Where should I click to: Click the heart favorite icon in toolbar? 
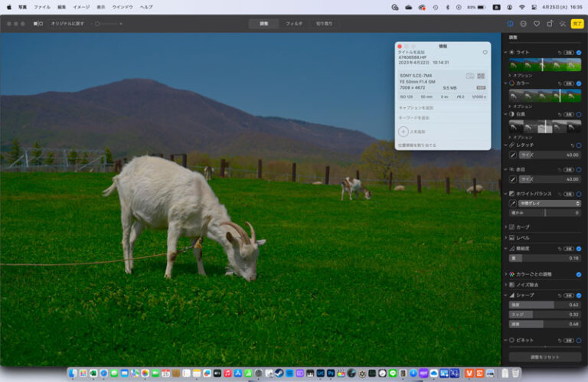point(537,24)
